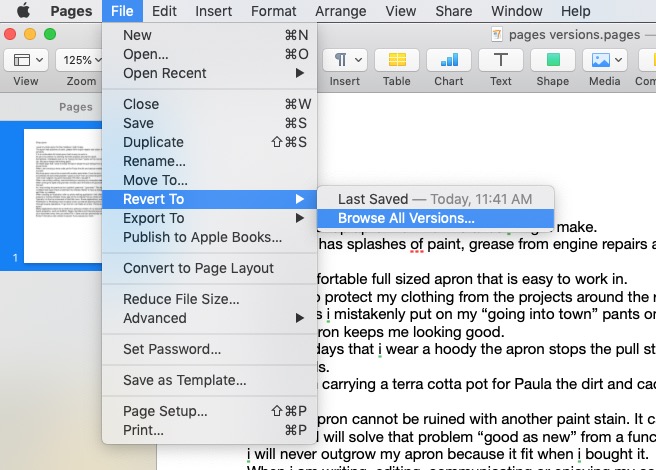Expand the Advanced submenu
The height and width of the screenshot is (470, 656).
click(210, 318)
